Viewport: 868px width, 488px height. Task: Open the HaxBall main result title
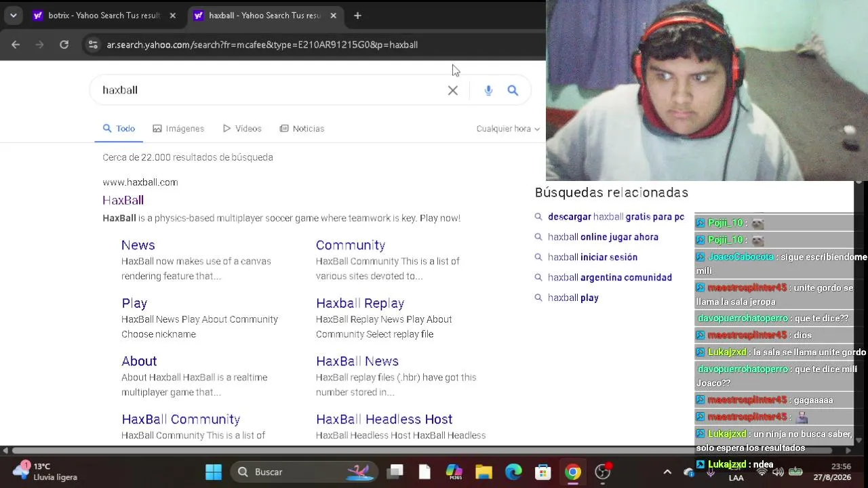[x=123, y=200]
